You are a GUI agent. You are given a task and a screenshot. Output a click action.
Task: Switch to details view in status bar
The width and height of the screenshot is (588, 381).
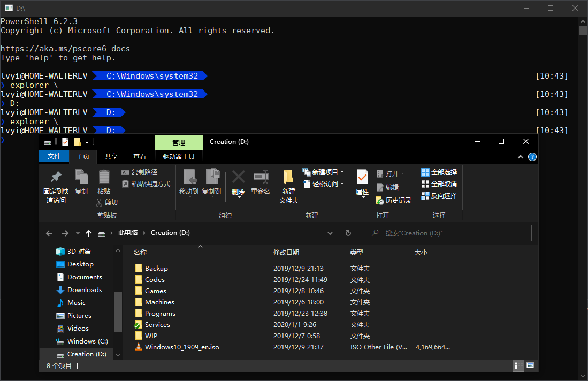(x=518, y=365)
